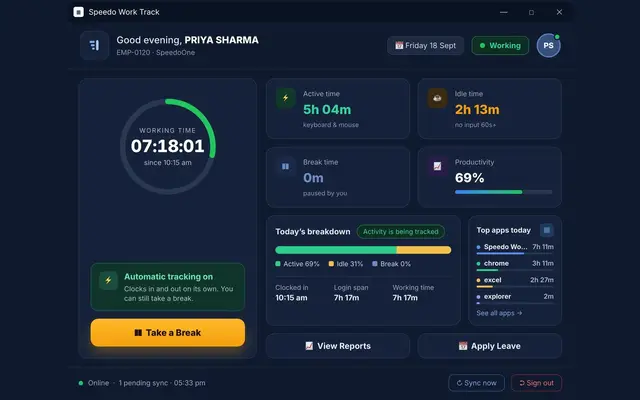Image resolution: width=640 pixels, height=400 pixels.
Task: Select the excel 2h 27m row
Action: (515, 282)
